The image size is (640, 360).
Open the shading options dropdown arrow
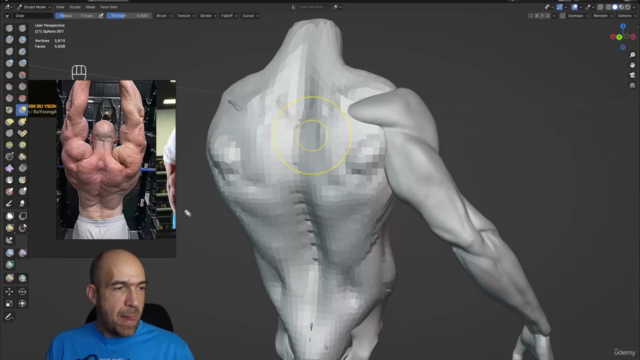point(633,7)
